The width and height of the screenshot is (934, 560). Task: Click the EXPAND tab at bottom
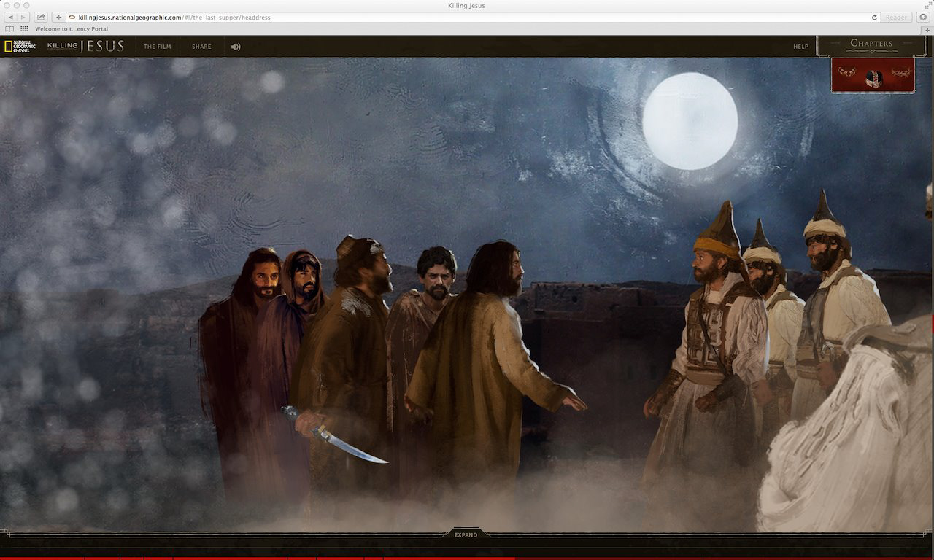coord(466,534)
